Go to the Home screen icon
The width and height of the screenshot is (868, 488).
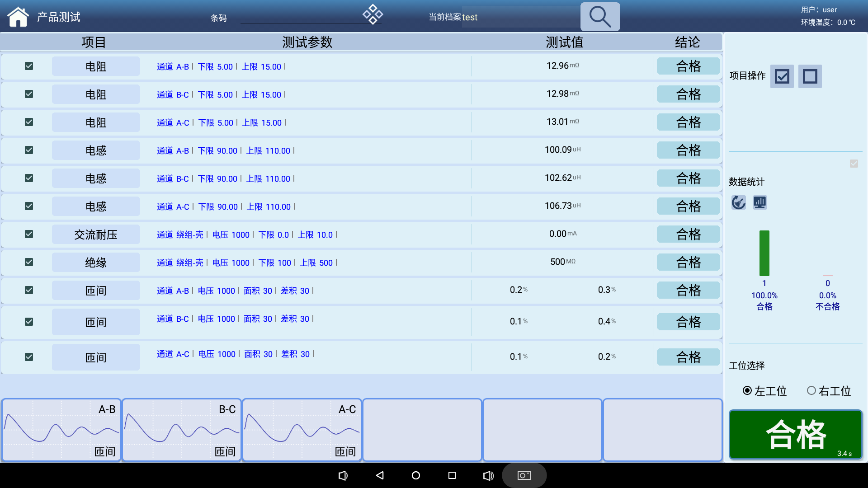(18, 17)
